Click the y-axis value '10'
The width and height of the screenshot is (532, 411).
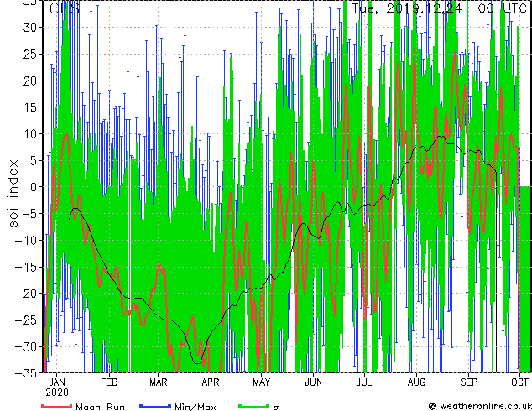click(x=30, y=134)
